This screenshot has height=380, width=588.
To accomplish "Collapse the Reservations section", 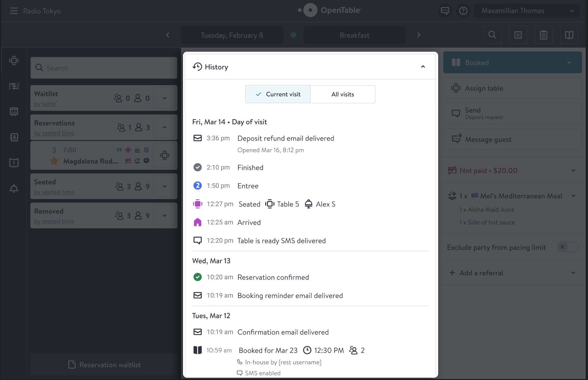I will pyautogui.click(x=164, y=127).
